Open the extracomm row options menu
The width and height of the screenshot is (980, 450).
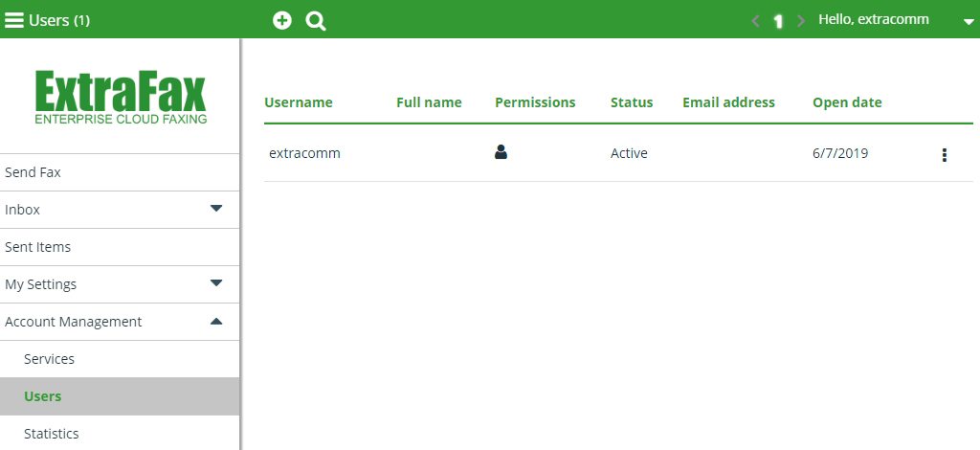point(945,155)
